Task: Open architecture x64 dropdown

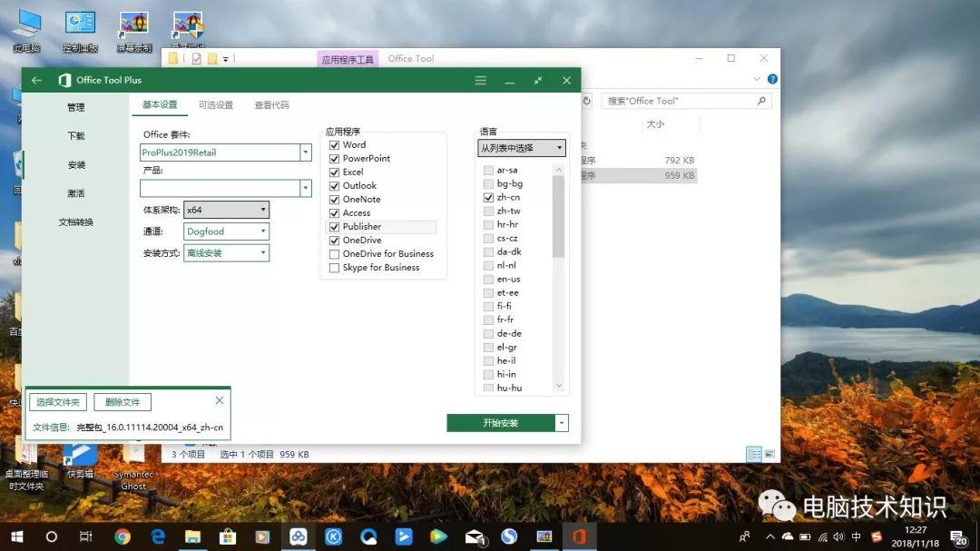Action: click(x=226, y=210)
